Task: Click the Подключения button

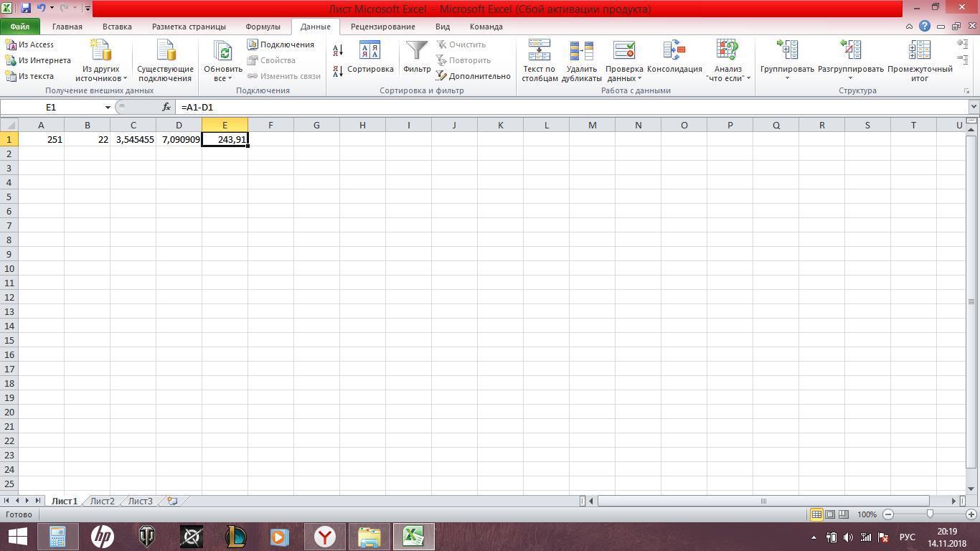Action: [x=281, y=44]
